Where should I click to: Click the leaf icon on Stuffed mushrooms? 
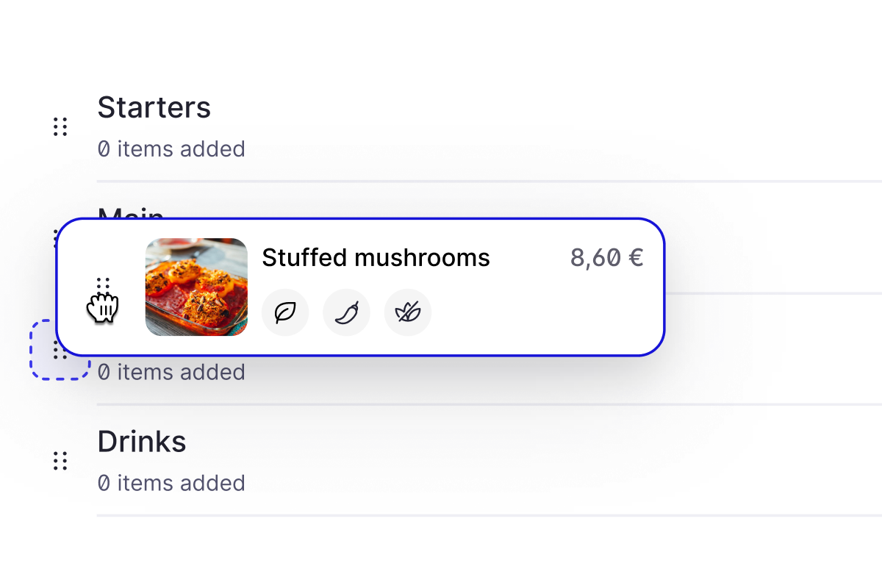click(x=285, y=312)
